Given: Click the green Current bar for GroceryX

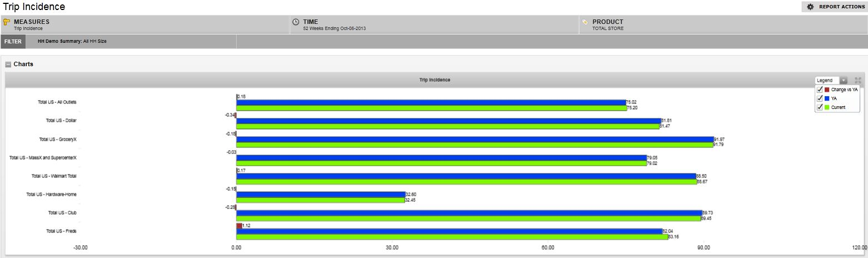Looking at the screenshot, I should click(x=475, y=145).
